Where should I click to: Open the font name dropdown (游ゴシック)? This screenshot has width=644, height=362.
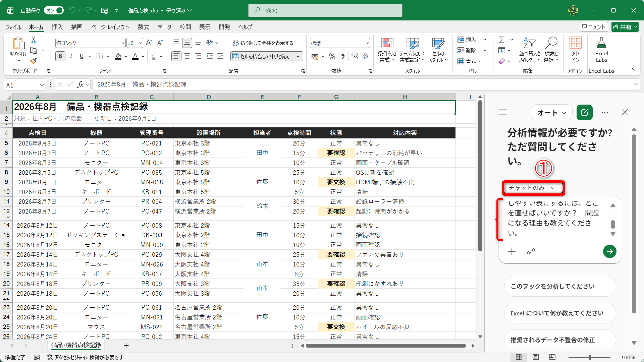pyautogui.click(x=123, y=43)
